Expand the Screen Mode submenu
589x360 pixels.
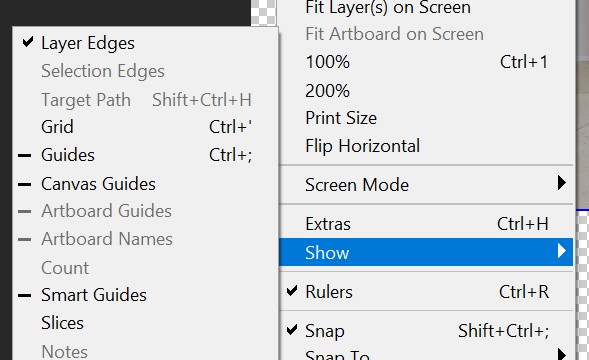click(426, 185)
